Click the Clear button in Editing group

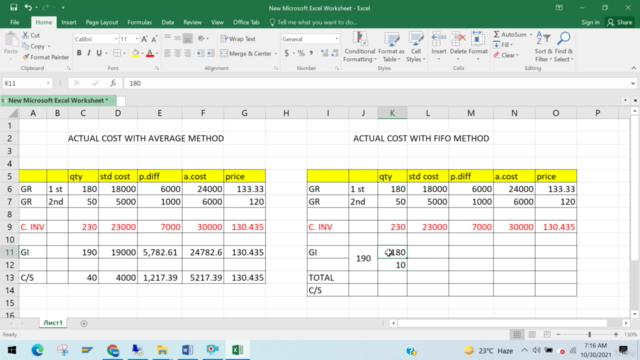pyautogui.click(x=506, y=55)
